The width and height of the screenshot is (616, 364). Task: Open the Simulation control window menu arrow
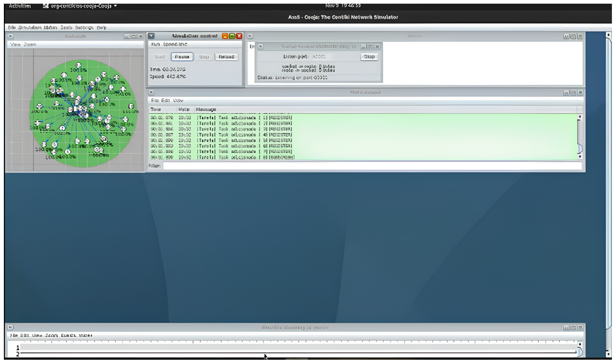151,36
